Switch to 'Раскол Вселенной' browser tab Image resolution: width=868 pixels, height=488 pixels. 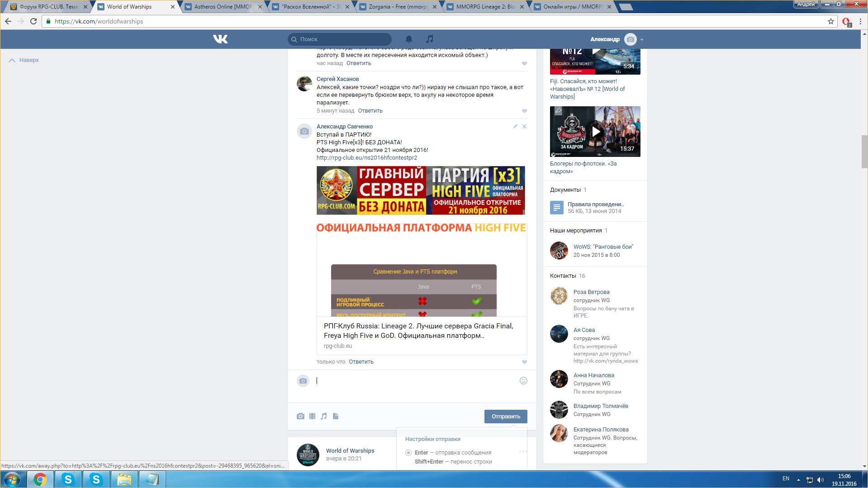[x=311, y=7]
